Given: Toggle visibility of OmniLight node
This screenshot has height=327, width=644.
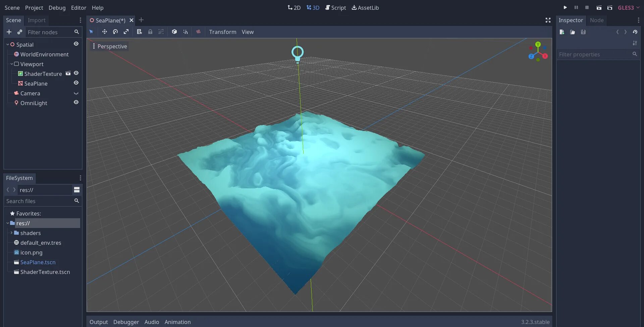Looking at the screenshot, I should 76,102.
